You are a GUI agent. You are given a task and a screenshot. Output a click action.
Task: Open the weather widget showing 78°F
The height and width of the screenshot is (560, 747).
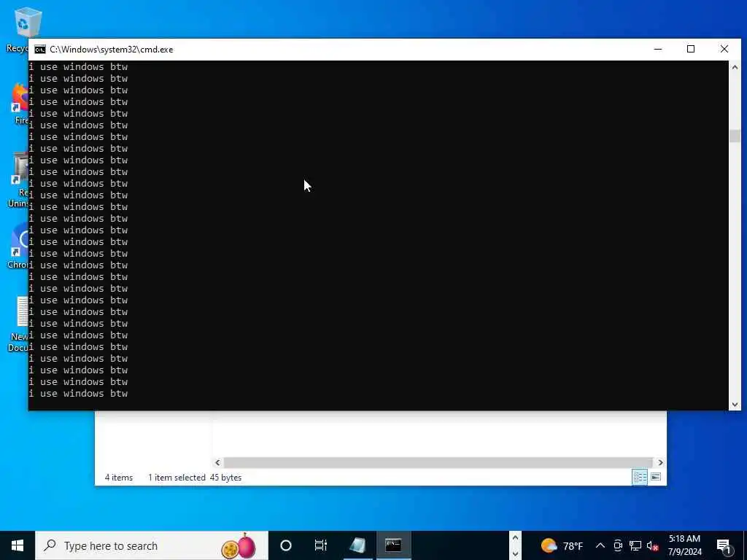coord(562,545)
